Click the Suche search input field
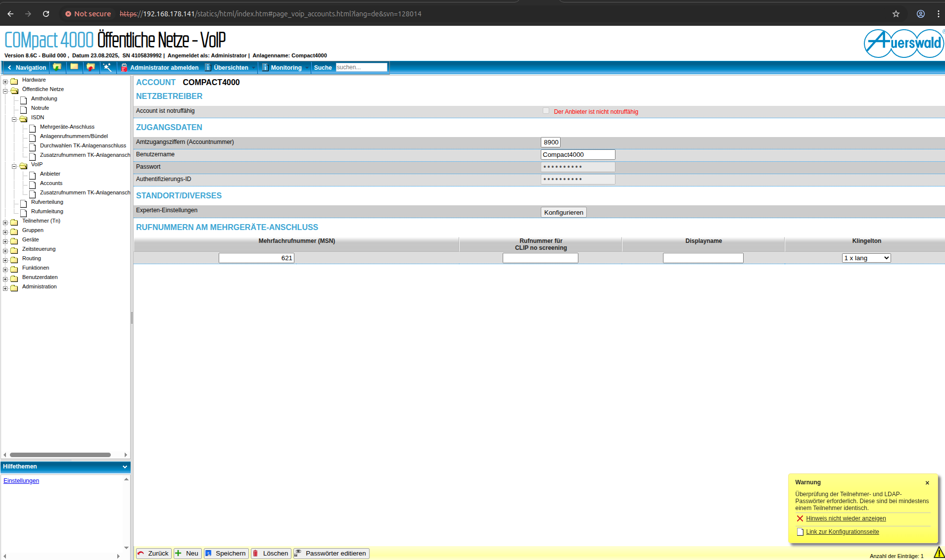This screenshot has width=945, height=560. (x=361, y=67)
